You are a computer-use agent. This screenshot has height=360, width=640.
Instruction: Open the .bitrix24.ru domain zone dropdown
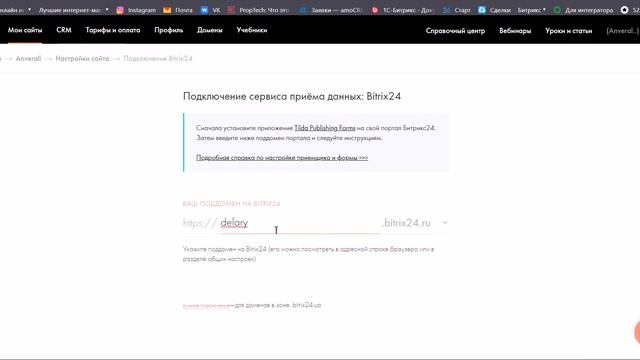coord(415,223)
